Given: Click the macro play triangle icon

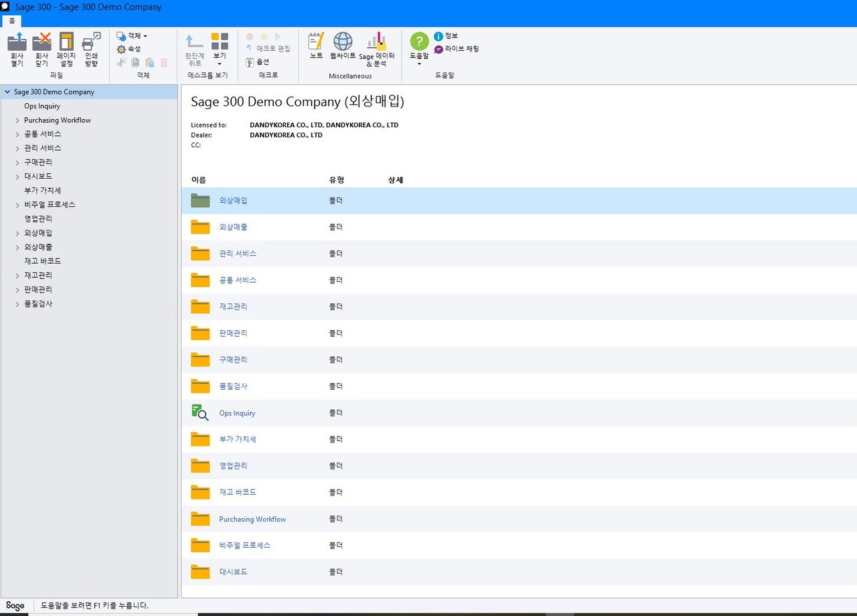Looking at the screenshot, I should (x=278, y=37).
